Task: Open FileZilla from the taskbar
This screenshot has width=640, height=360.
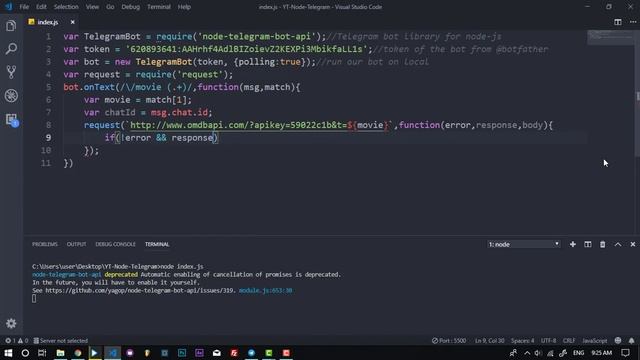Action: point(234,353)
